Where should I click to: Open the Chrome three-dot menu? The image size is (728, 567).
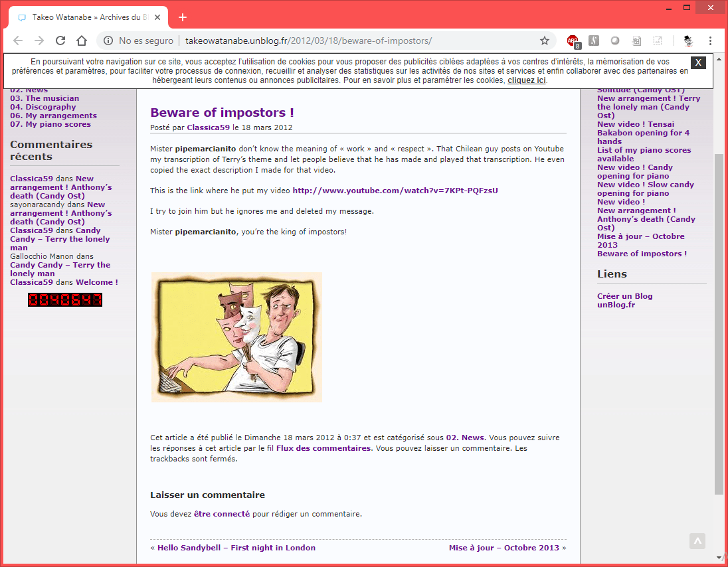pos(710,41)
